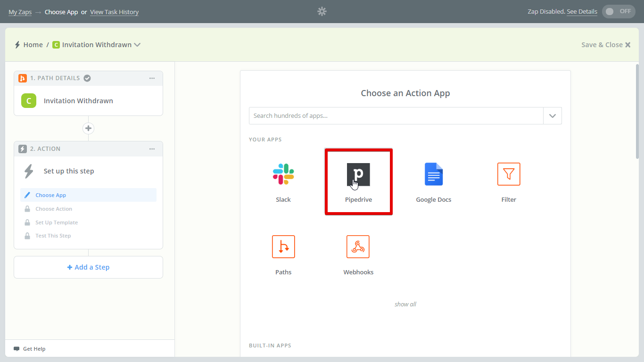Select the Slack app icon
The image size is (644, 362).
(283, 174)
